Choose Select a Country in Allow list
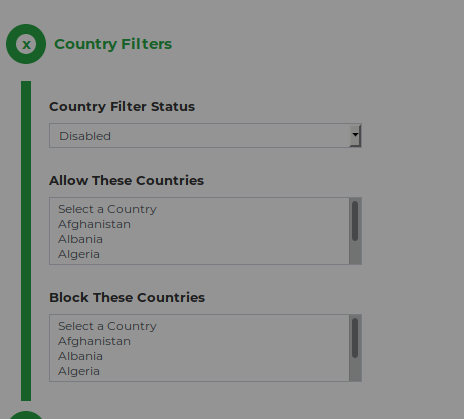The height and width of the screenshot is (419, 464). [x=199, y=209]
